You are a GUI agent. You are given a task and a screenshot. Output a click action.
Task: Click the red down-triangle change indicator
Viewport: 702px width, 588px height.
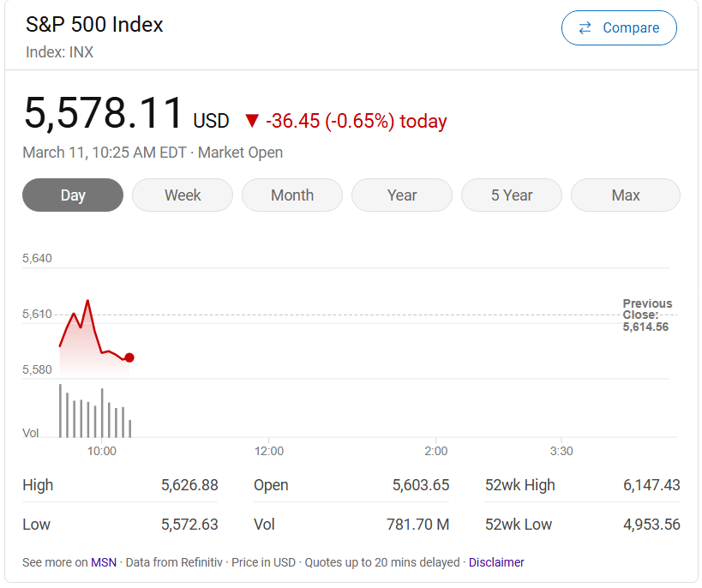[251, 121]
